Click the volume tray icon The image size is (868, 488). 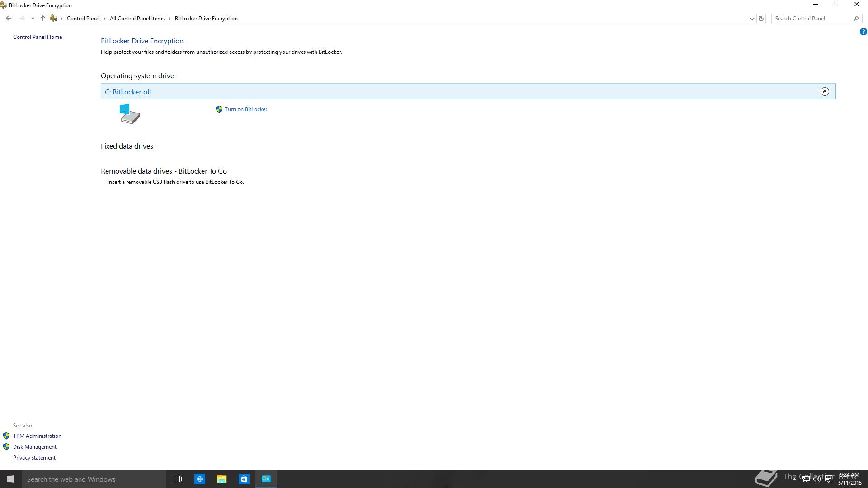(817, 479)
